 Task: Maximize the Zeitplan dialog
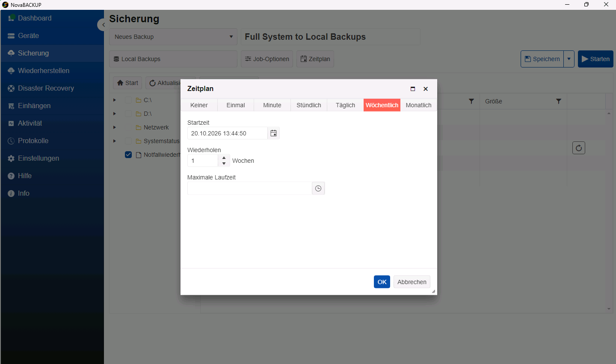coord(413,89)
